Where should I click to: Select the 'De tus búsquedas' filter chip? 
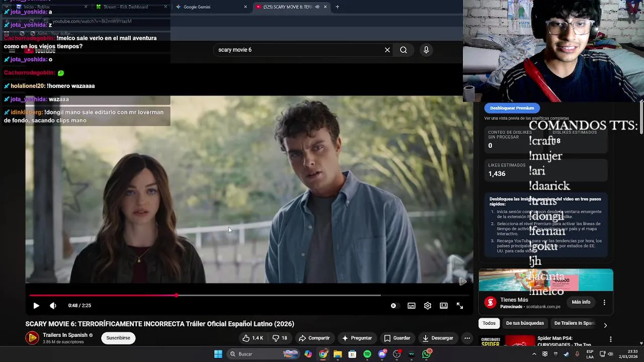click(x=525, y=323)
